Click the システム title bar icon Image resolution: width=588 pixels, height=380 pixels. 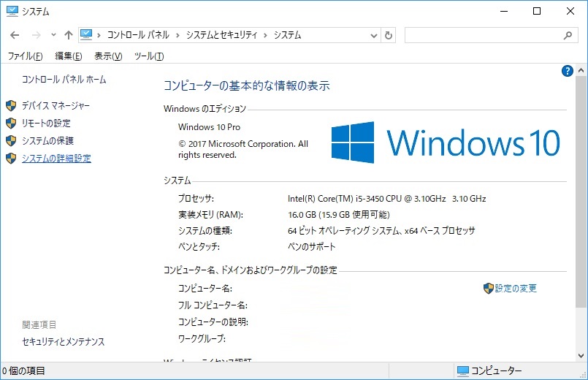coord(12,11)
